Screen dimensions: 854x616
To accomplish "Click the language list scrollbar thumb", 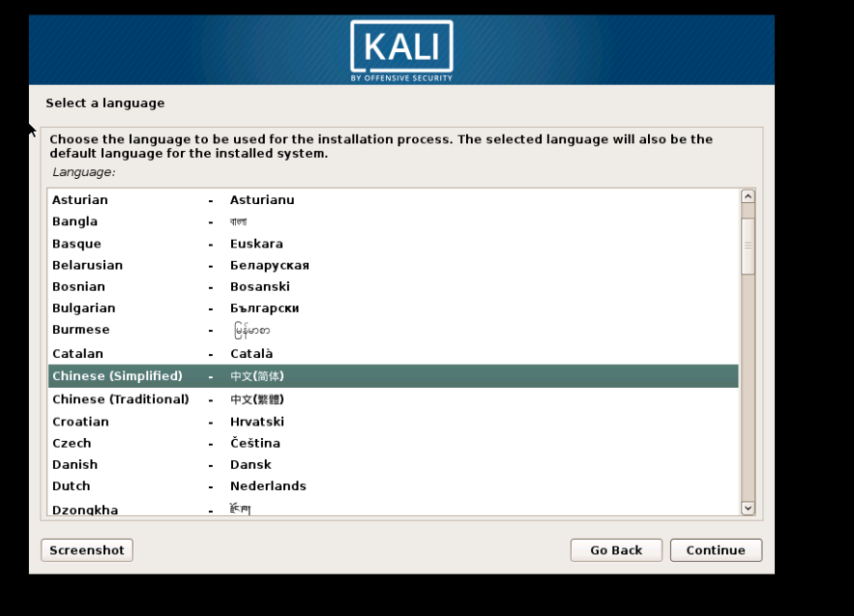I will click(x=748, y=246).
